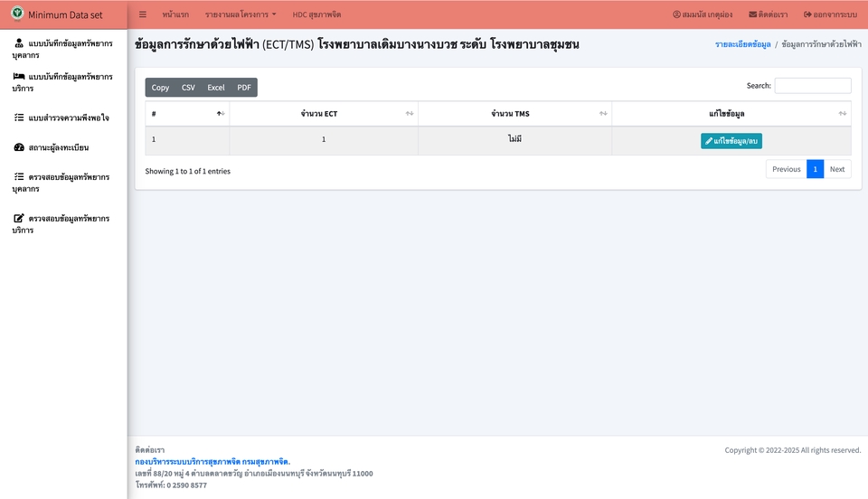
Task: Export the table as PDF
Action: click(x=244, y=88)
